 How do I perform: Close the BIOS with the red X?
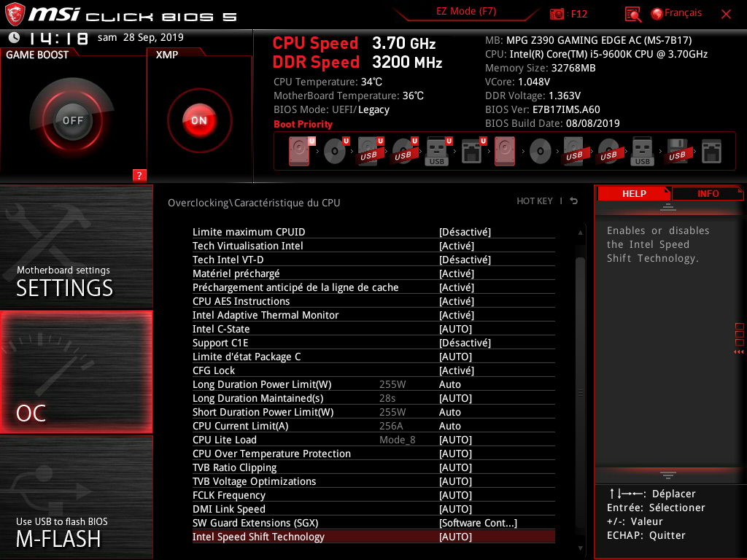[x=726, y=14]
